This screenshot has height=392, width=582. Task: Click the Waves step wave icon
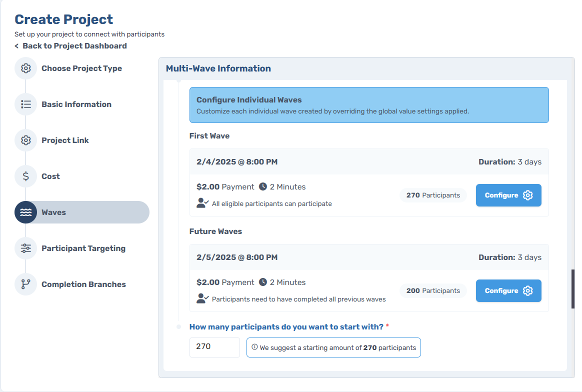click(25, 212)
